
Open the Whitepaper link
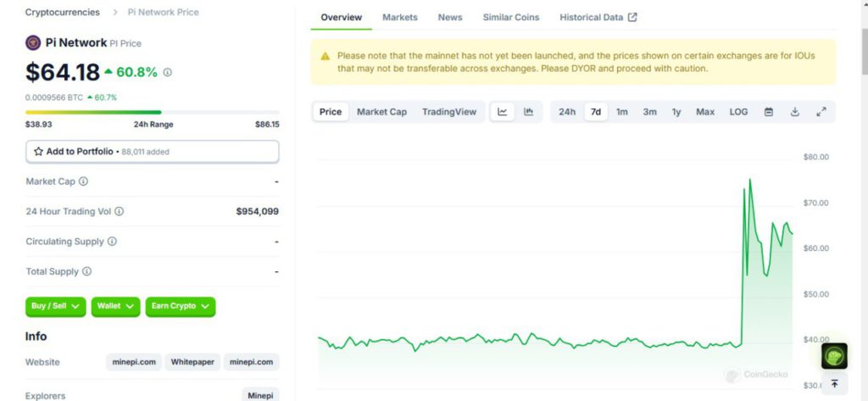click(192, 362)
